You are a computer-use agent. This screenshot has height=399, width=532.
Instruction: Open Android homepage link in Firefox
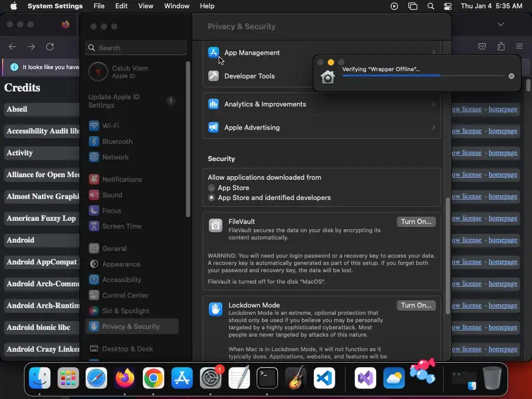[503, 240]
